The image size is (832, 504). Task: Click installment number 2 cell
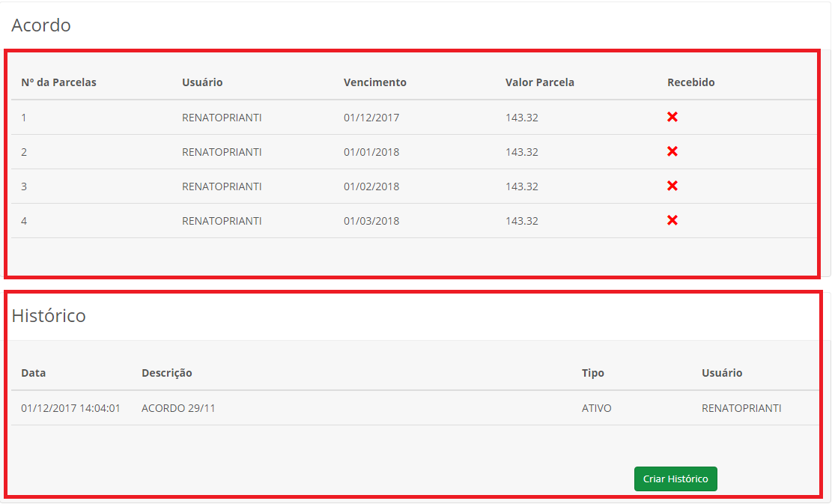click(x=24, y=152)
